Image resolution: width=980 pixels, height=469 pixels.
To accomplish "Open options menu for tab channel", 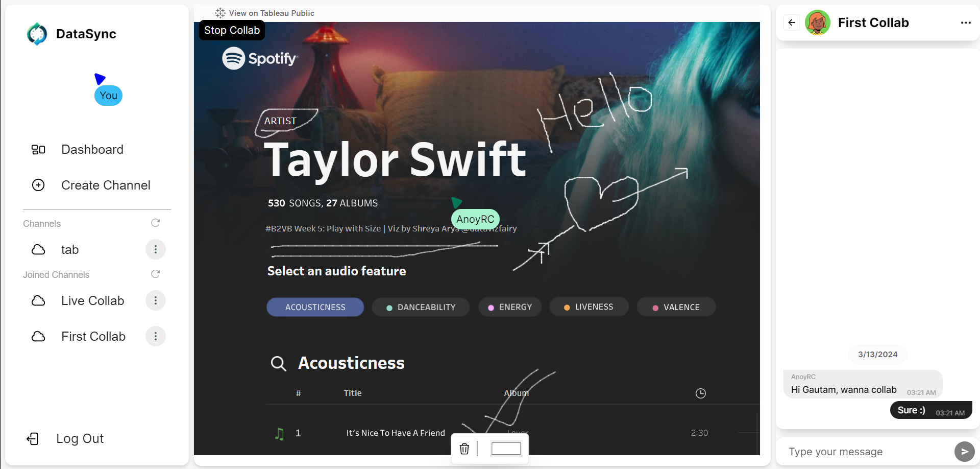I will pyautogui.click(x=156, y=249).
